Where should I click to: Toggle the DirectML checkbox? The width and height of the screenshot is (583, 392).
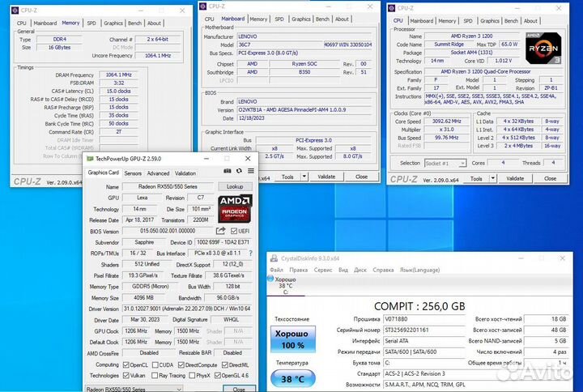(x=225, y=364)
